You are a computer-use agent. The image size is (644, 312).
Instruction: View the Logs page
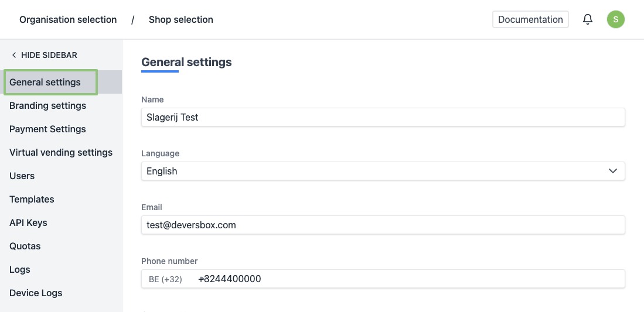pyautogui.click(x=20, y=269)
